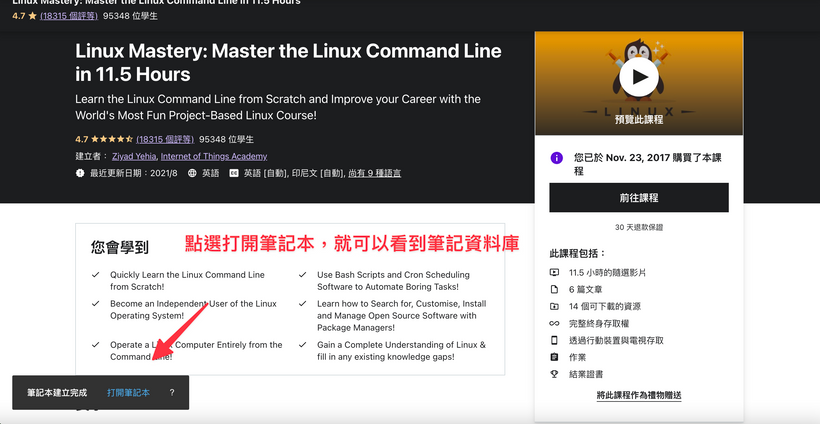
Task: Click the last-updated alert icon
Action: [80, 173]
